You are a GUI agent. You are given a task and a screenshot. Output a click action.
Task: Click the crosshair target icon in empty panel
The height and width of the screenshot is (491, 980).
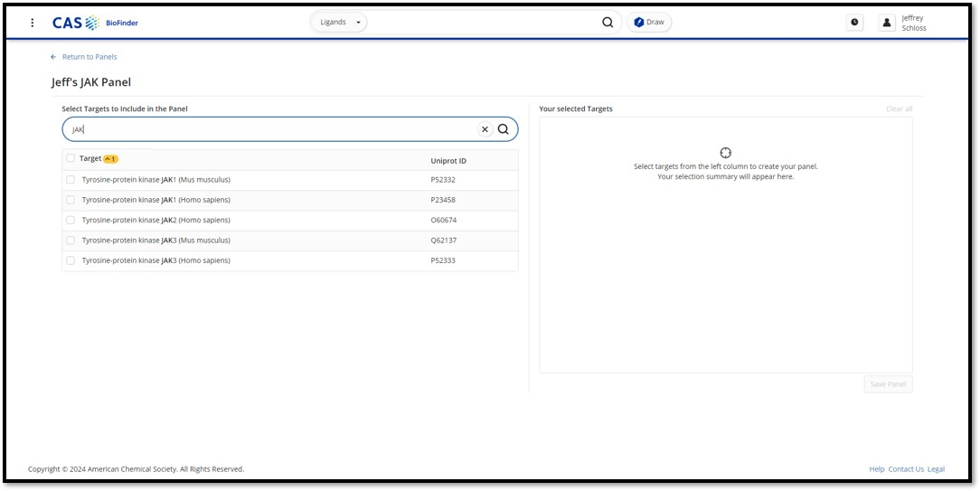pos(726,153)
